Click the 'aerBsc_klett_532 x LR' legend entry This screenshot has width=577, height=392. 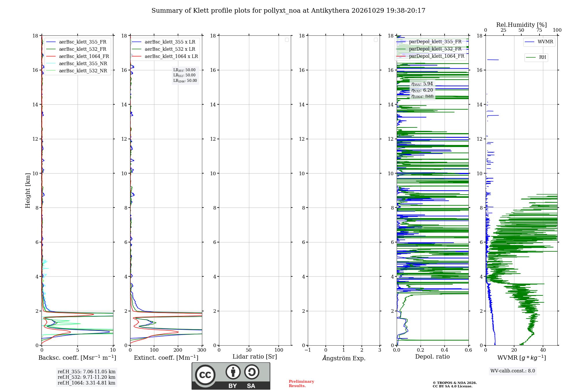pos(164,49)
